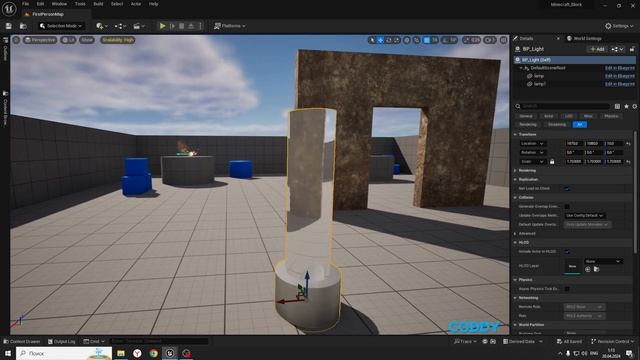The width and height of the screenshot is (640, 360).
Task: Select the Physics filter chip in Details
Action: (611, 116)
